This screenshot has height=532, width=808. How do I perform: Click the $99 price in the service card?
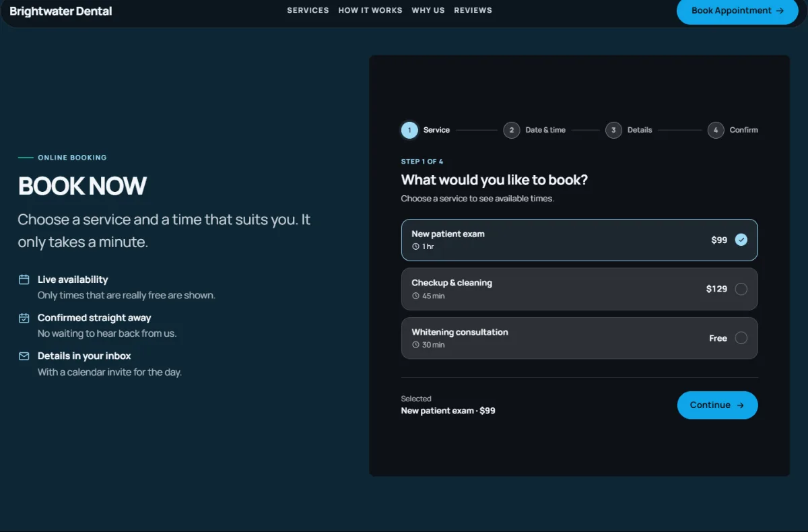click(719, 240)
